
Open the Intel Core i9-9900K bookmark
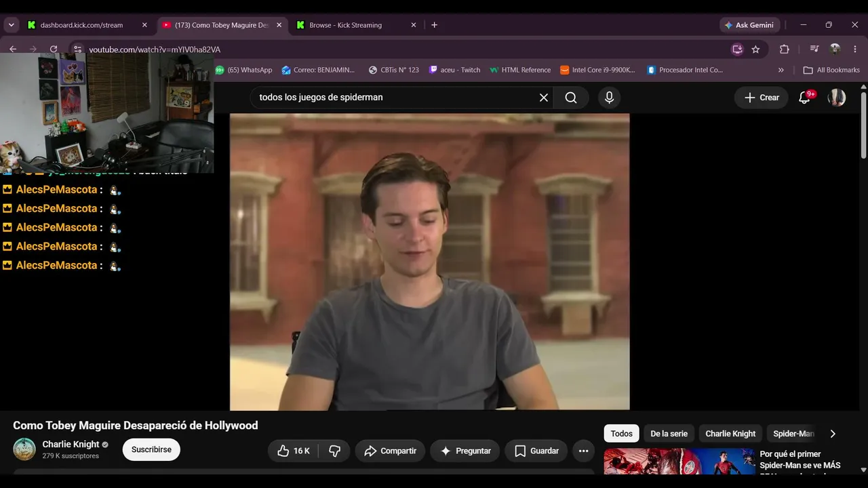[x=598, y=70]
